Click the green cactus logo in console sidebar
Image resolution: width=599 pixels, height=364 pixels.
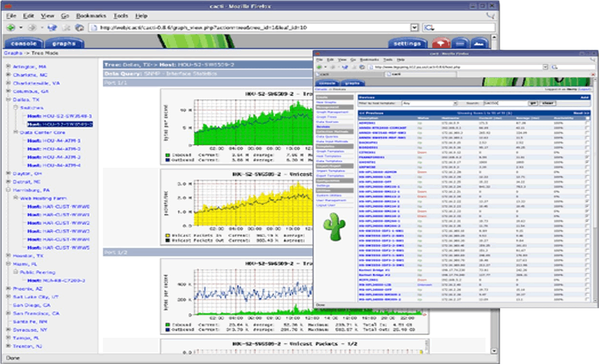click(336, 226)
